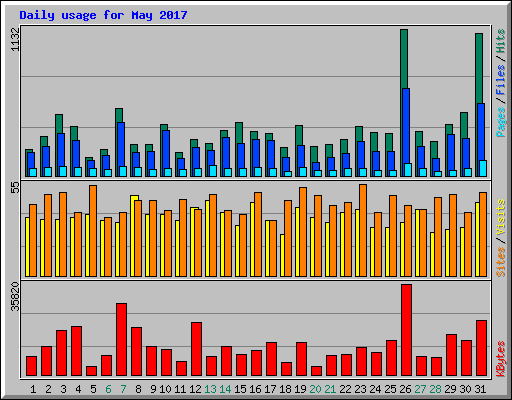512x400 pixels.
Task: Click day label 30 on x-axis
Action: point(465,389)
